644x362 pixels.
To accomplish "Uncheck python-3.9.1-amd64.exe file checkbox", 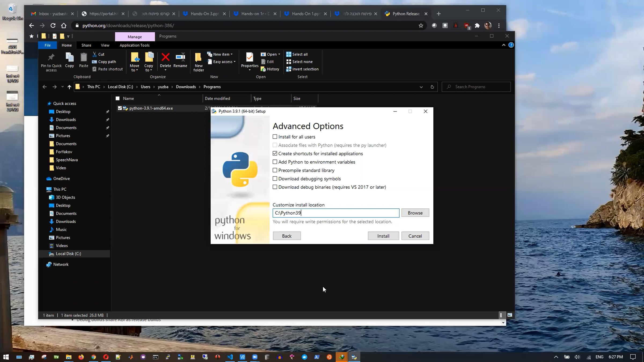I will coord(120,108).
